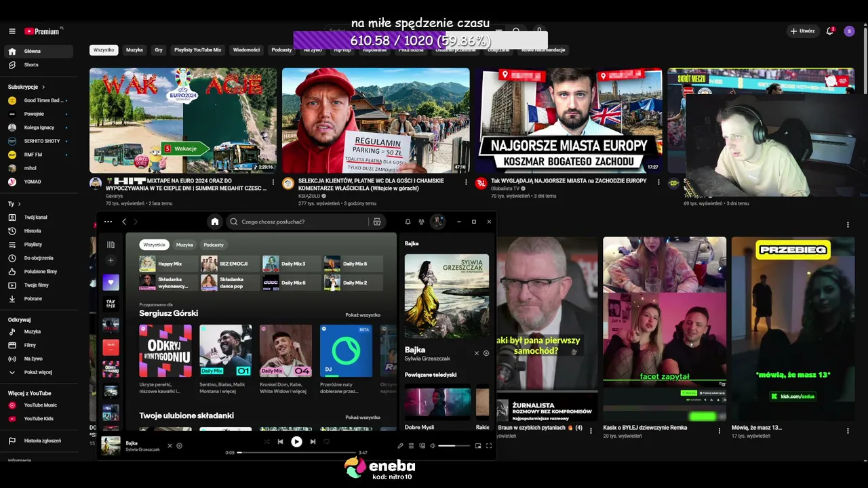Screen dimensions: 868x488
Task: Go to YouTube Premium home logo
Action: pos(43,31)
